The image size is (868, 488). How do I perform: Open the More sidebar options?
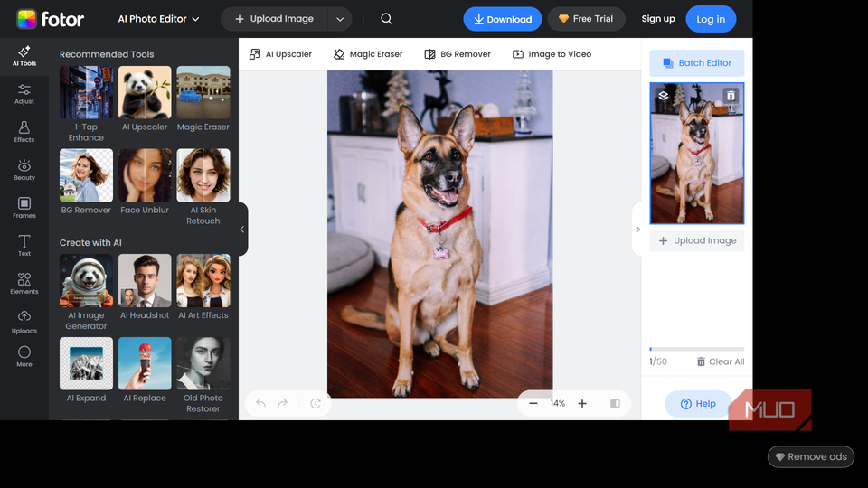(x=24, y=356)
